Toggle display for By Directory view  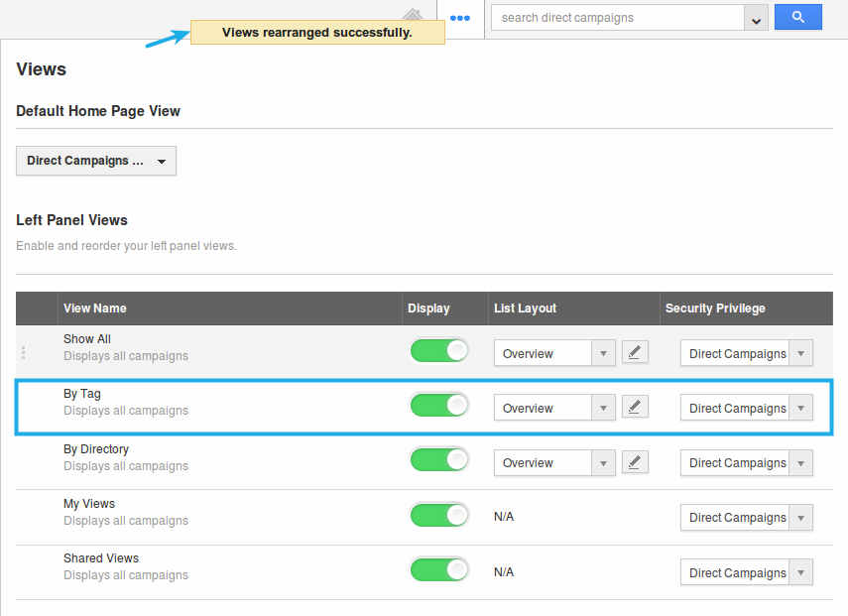439,460
